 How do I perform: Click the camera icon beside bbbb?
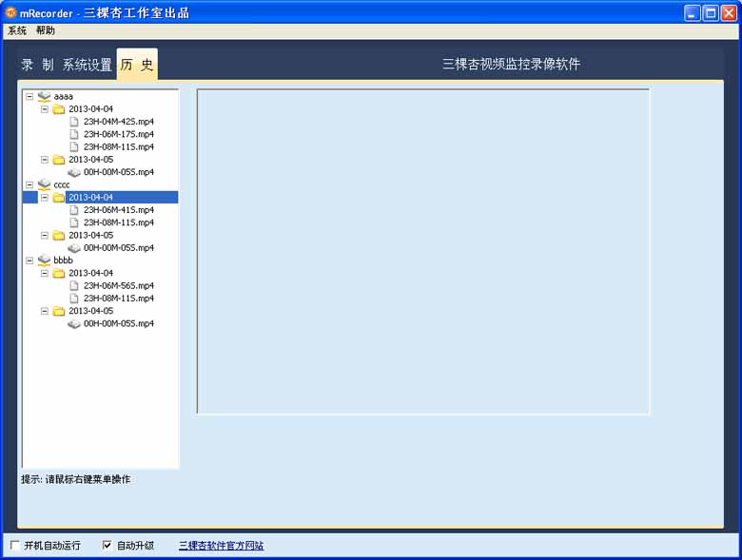tap(44, 261)
